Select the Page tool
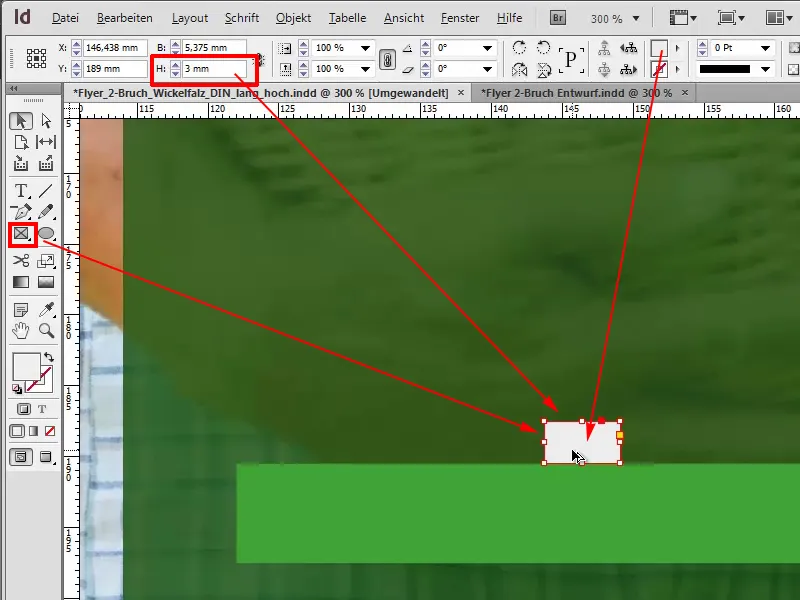 click(21, 142)
